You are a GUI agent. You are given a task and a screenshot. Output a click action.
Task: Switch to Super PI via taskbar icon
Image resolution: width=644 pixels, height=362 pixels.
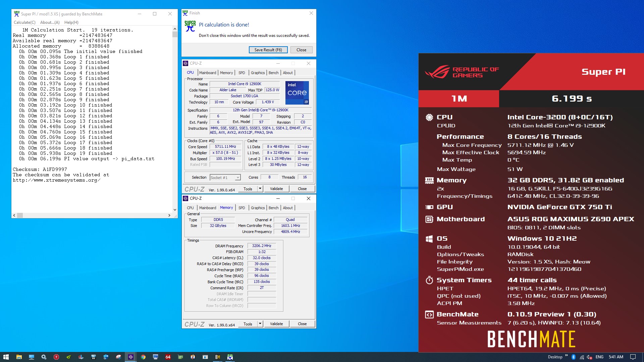tap(230, 357)
